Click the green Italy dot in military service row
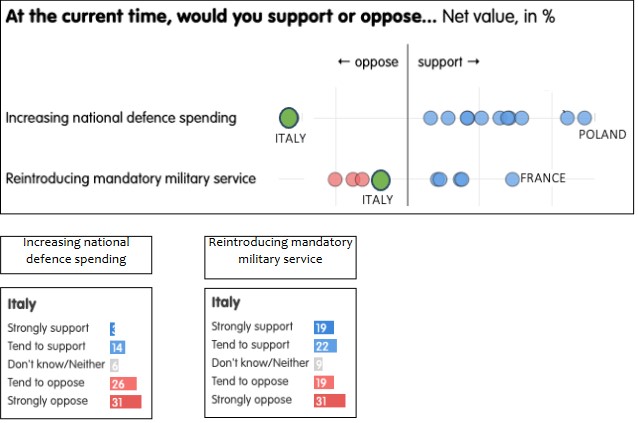 380,180
